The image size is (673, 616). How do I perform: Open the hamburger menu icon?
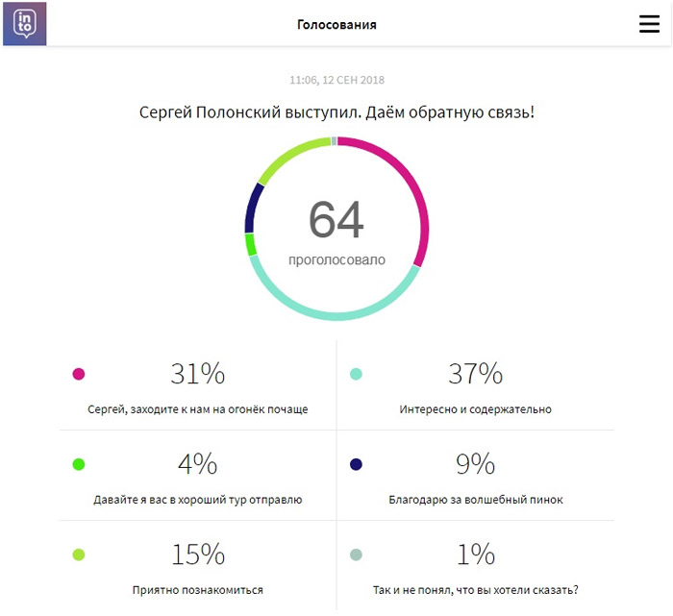click(649, 24)
